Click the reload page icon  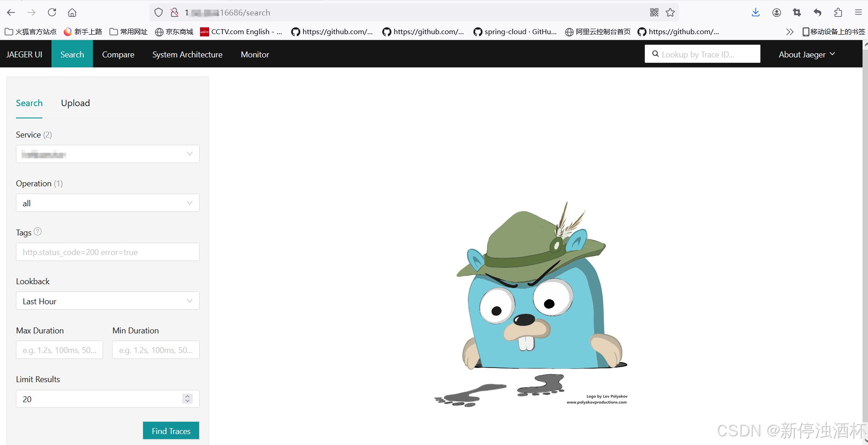click(52, 12)
